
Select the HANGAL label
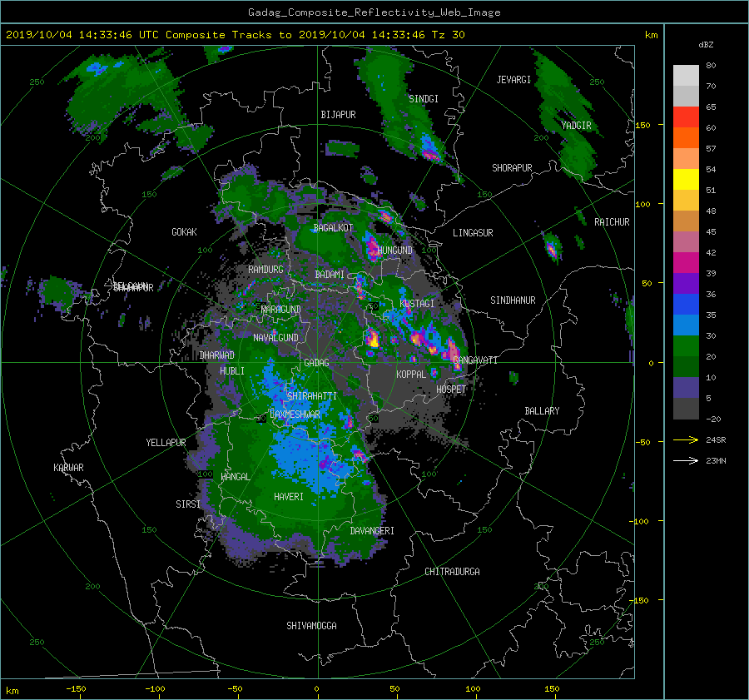(x=235, y=477)
